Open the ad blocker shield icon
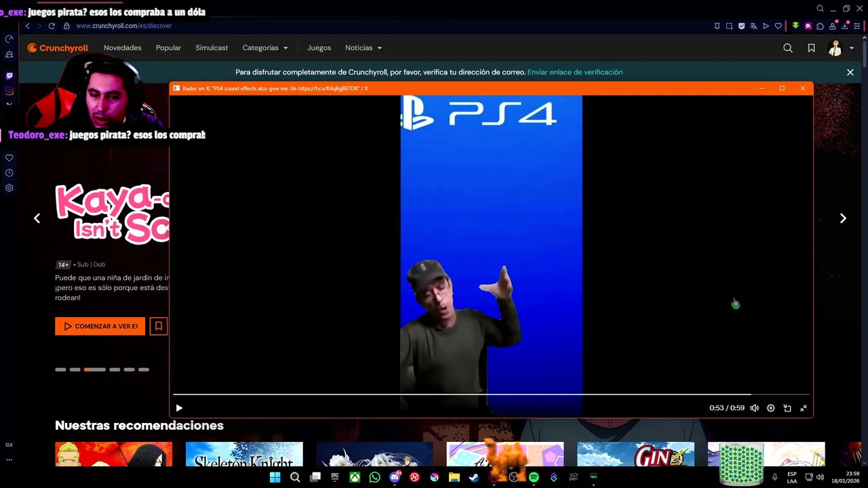 coord(741,26)
